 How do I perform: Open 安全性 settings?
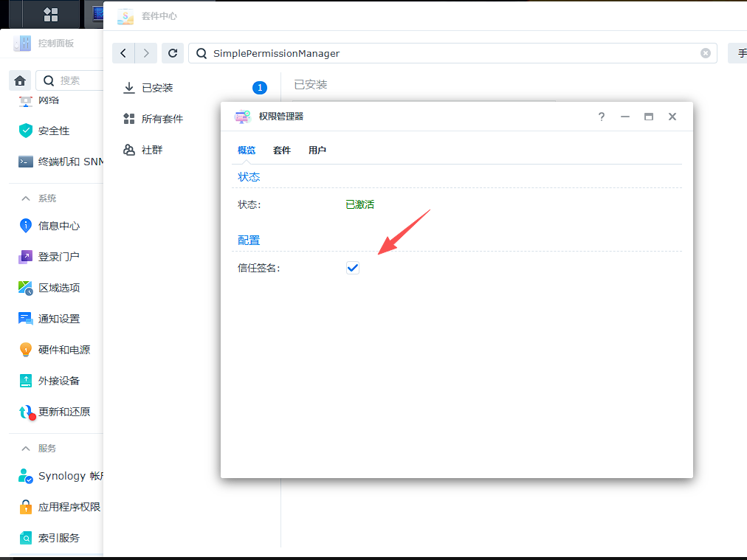54,131
